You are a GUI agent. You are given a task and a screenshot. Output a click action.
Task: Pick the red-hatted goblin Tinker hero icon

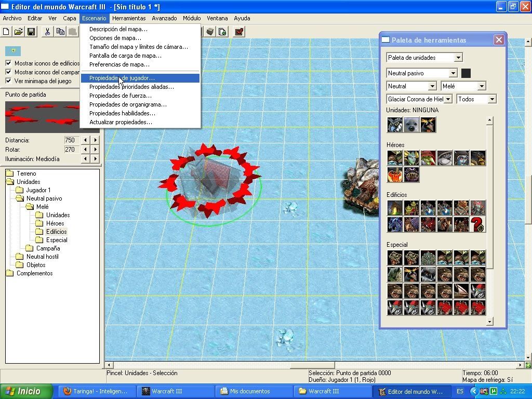428,158
